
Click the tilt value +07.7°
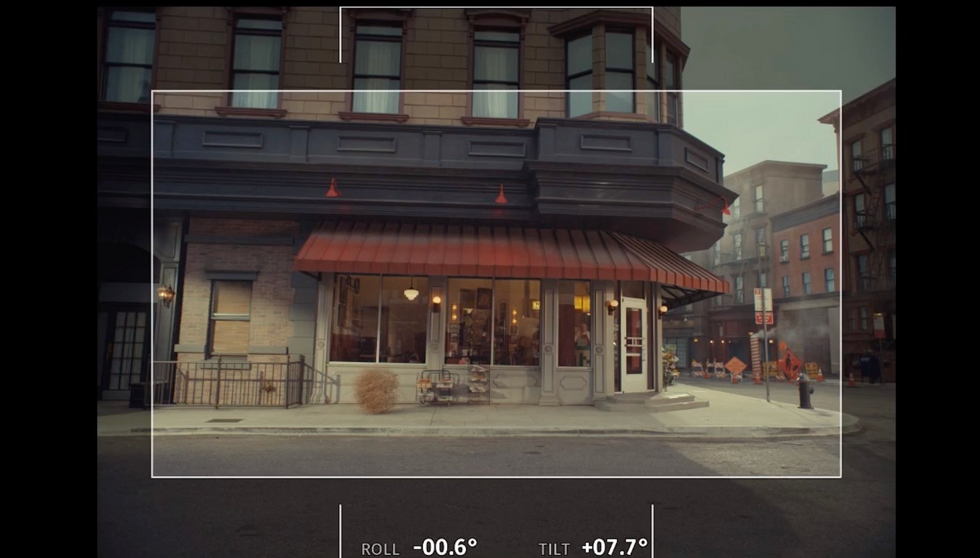pyautogui.click(x=615, y=547)
